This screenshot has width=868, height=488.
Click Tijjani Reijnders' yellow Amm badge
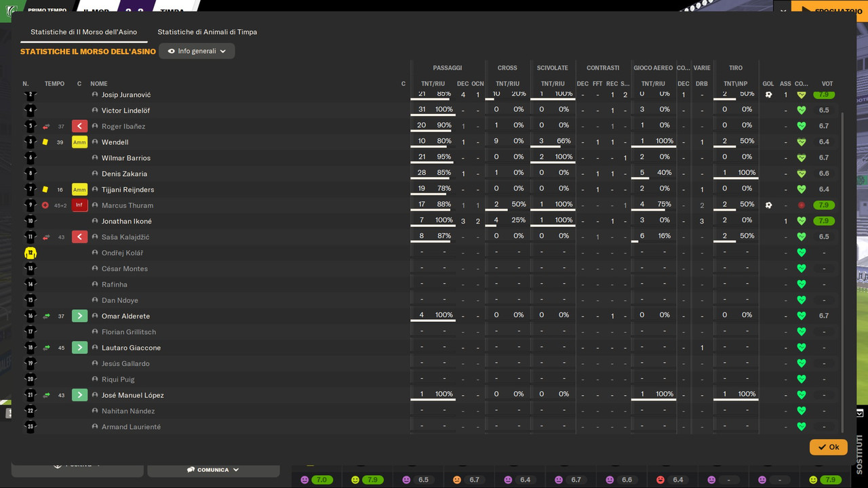[79, 190]
